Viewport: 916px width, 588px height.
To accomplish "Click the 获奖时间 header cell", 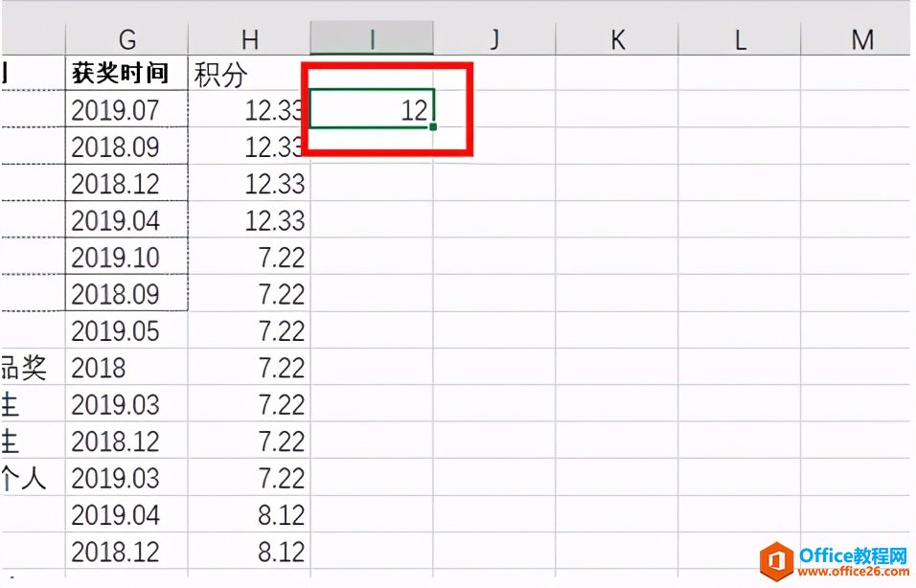I will click(126, 73).
